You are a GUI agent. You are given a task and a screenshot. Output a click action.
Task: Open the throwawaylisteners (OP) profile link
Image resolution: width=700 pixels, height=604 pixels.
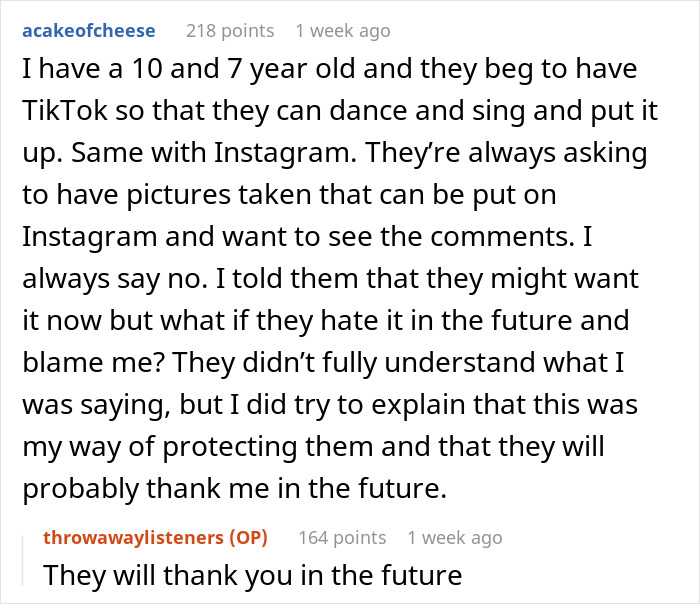(x=155, y=538)
